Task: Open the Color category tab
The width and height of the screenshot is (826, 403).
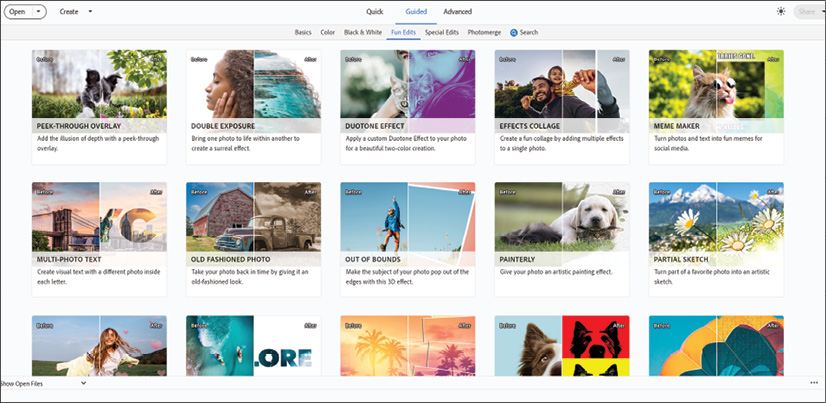Action: tap(328, 33)
